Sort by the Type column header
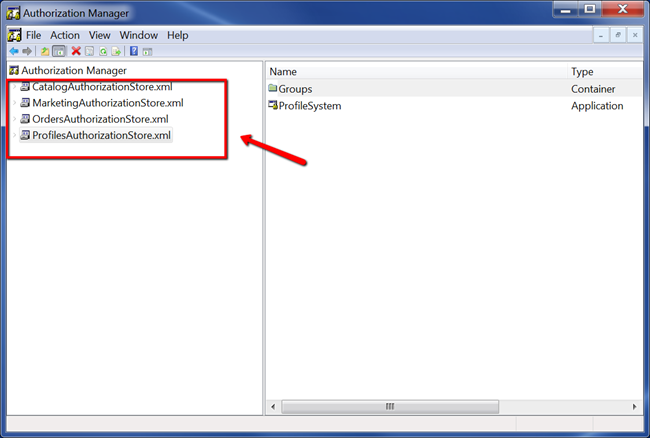Image resolution: width=650 pixels, height=438 pixels. 605,71
